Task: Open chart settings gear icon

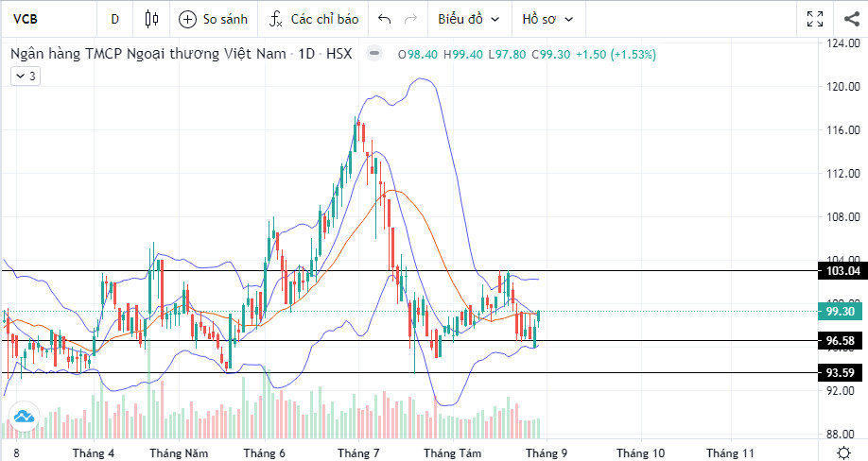Action: coord(842,453)
